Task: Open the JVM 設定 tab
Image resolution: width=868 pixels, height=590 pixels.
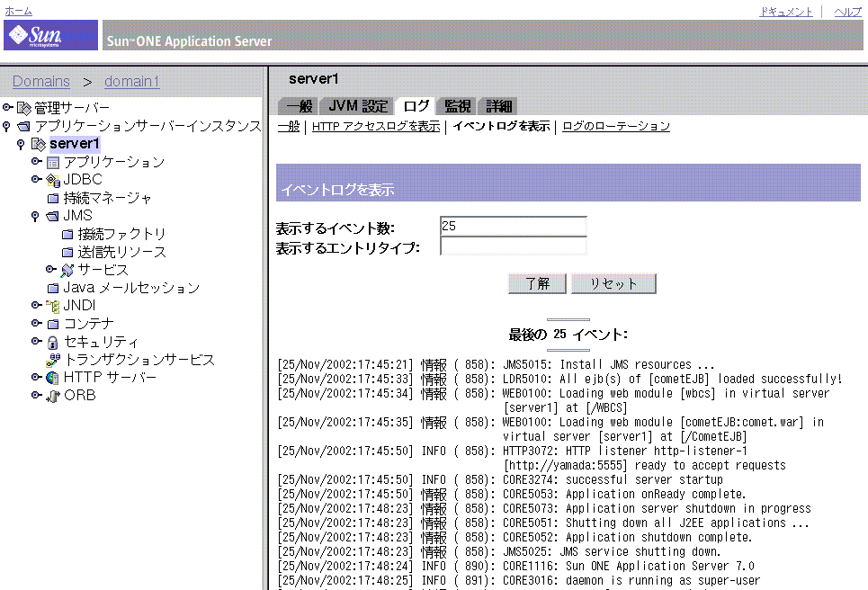Action: tap(358, 106)
